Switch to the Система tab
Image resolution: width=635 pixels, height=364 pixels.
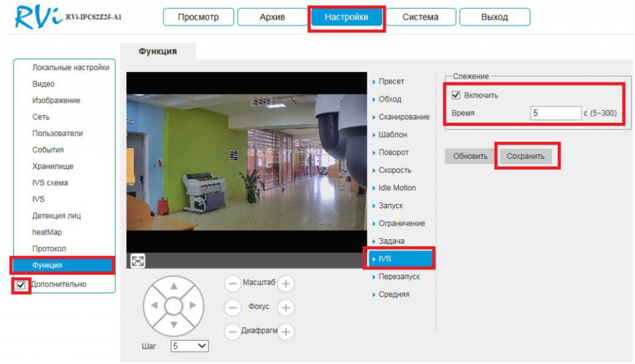(x=420, y=17)
